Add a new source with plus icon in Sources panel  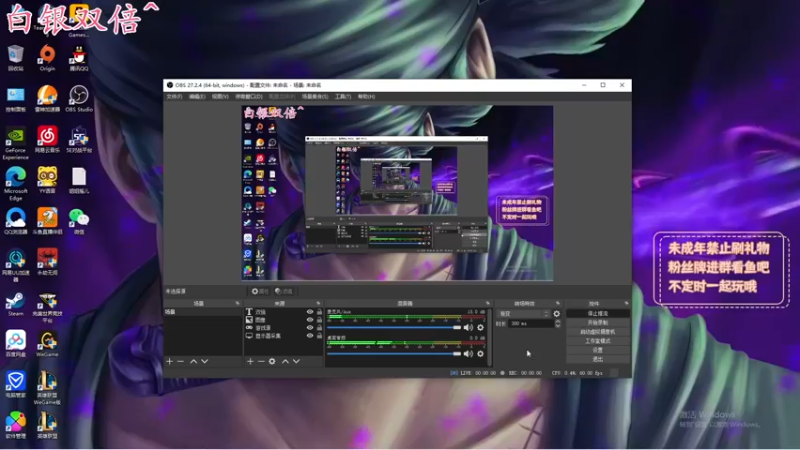click(250, 361)
